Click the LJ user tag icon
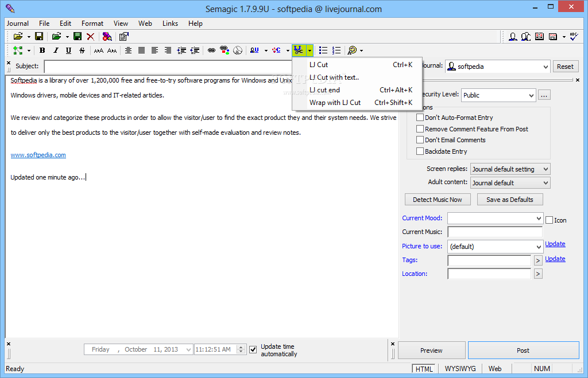 click(x=254, y=50)
